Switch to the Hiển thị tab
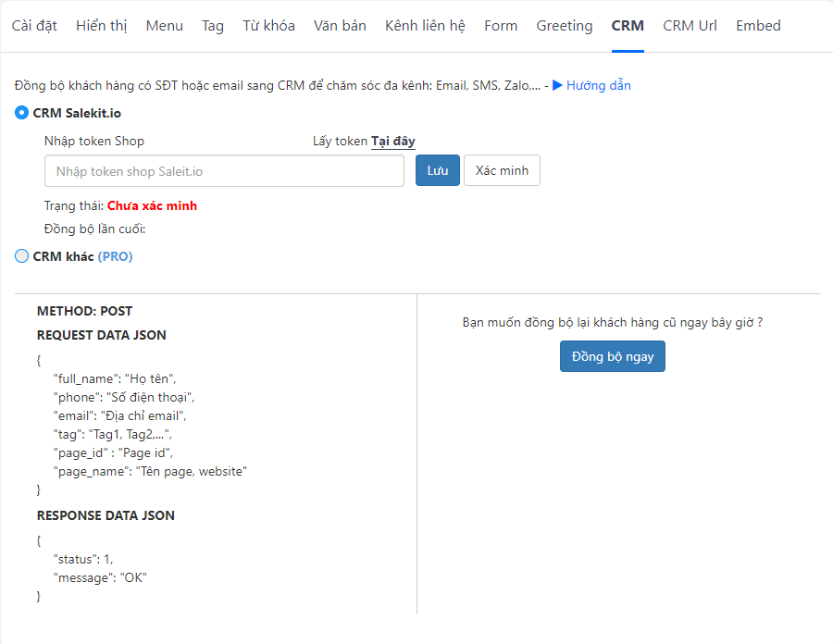The height and width of the screenshot is (644, 833). point(102,26)
